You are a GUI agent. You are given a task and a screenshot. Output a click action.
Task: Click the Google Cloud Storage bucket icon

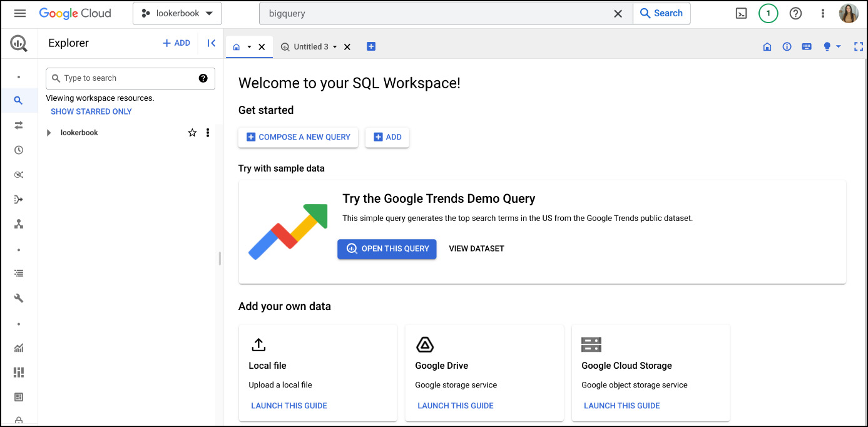[x=591, y=344]
